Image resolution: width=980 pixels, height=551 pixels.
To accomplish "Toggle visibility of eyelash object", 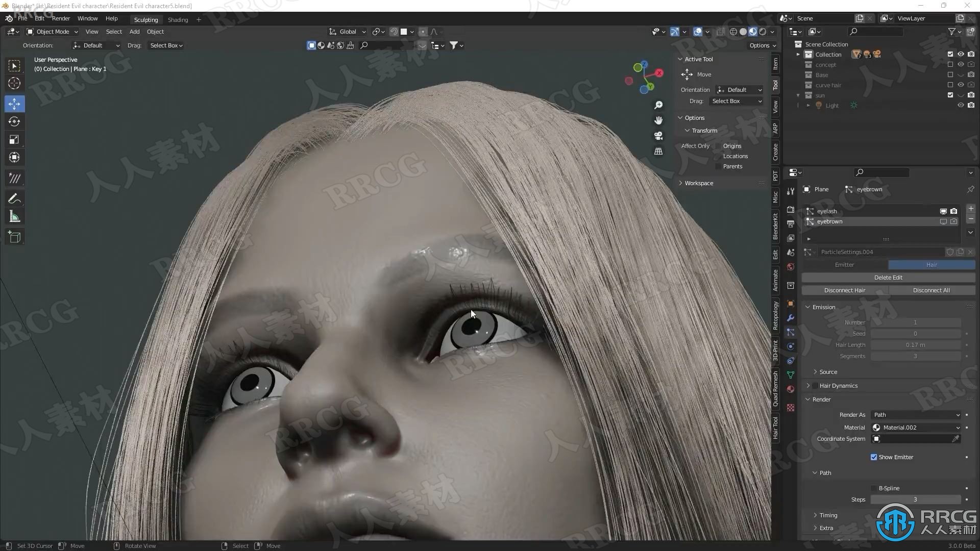I will pos(944,211).
